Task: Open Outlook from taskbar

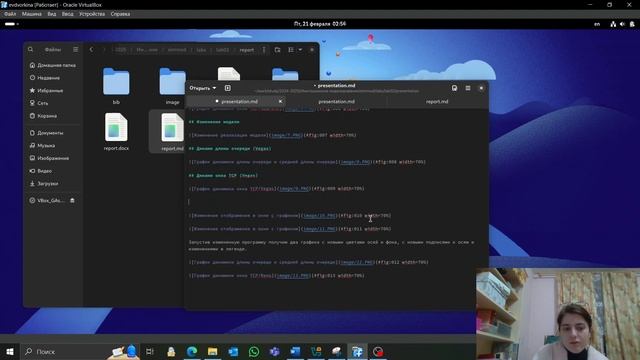Action: click(x=233, y=351)
